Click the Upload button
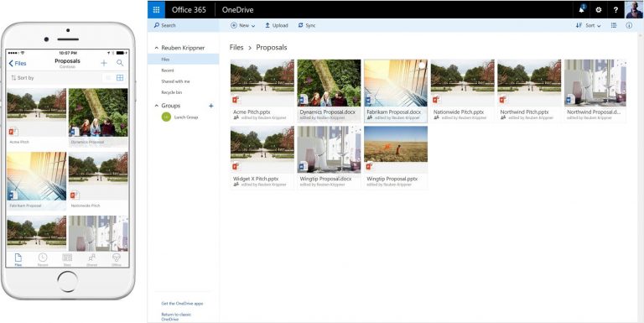Screen dimensions: 644x323 point(276,25)
